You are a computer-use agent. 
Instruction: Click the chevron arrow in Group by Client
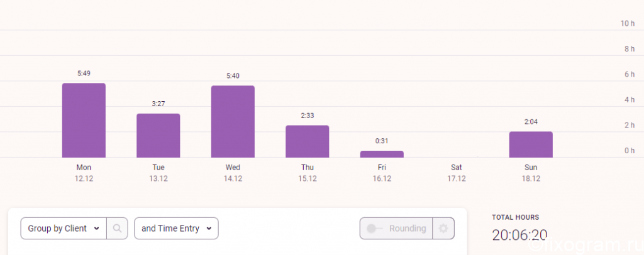(x=96, y=229)
